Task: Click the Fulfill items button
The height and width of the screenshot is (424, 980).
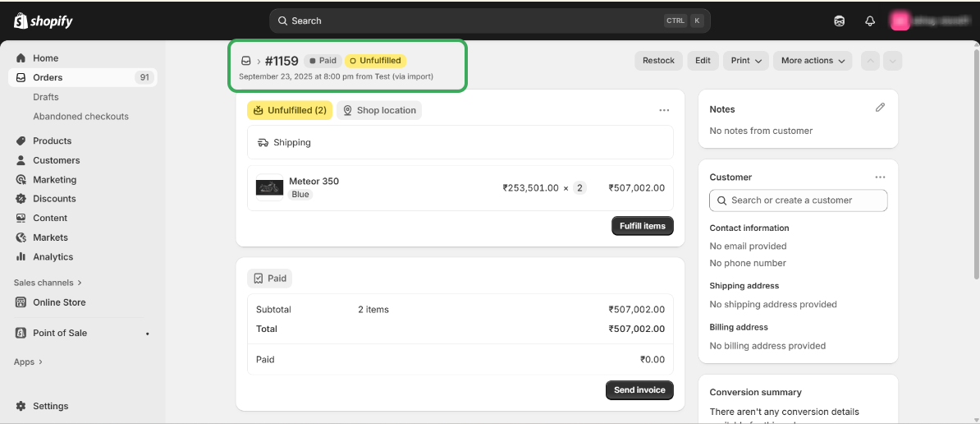Action: 642,226
